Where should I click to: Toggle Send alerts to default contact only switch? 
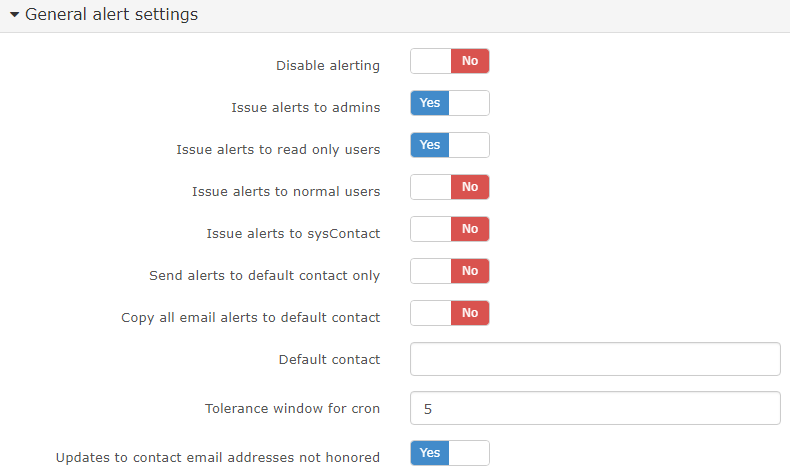449,271
